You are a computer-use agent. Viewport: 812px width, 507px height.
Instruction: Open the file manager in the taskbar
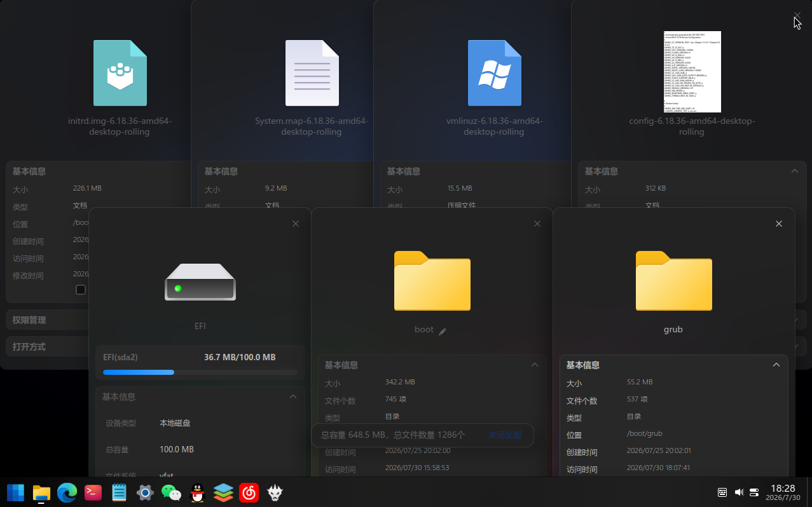(41, 492)
